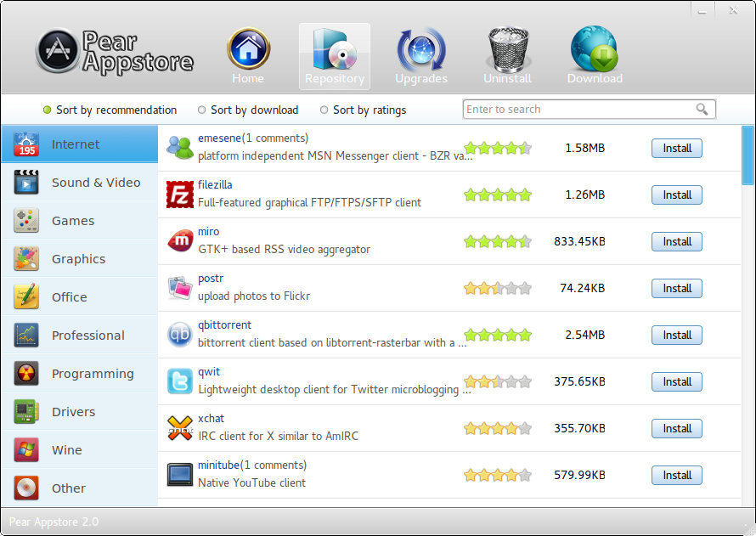Install the emesene application
756x536 pixels.
[x=676, y=148]
